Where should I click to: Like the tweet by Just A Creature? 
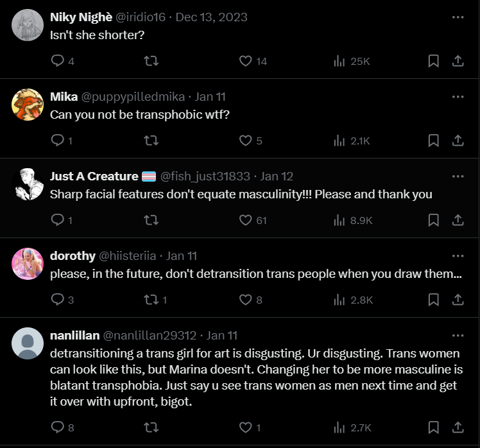pos(245,220)
